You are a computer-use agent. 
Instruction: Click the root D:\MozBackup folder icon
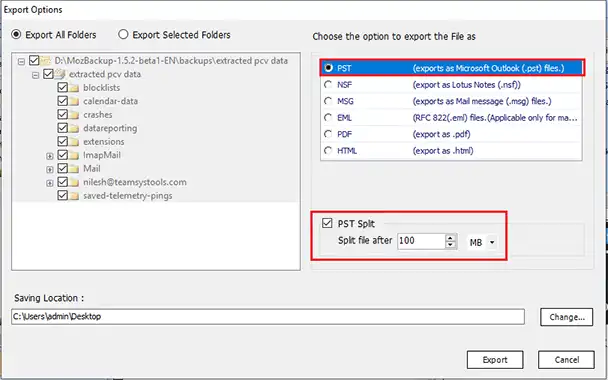tap(46, 60)
